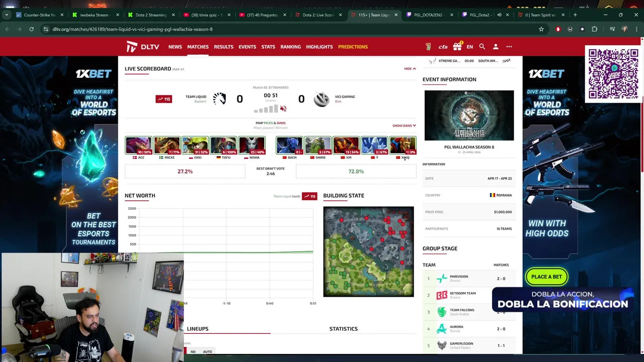Select the Auto option under Lineups

(x=207, y=352)
